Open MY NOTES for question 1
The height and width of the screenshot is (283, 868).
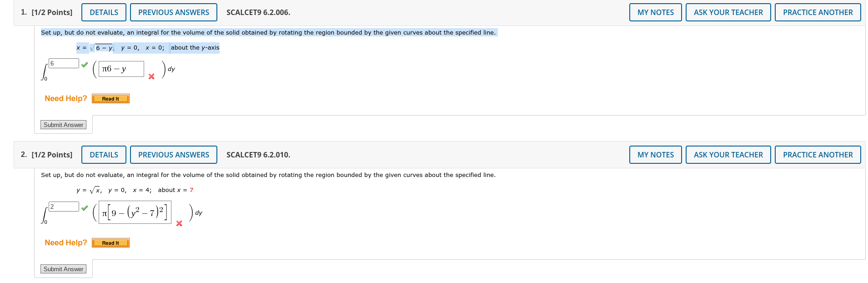[x=655, y=12]
